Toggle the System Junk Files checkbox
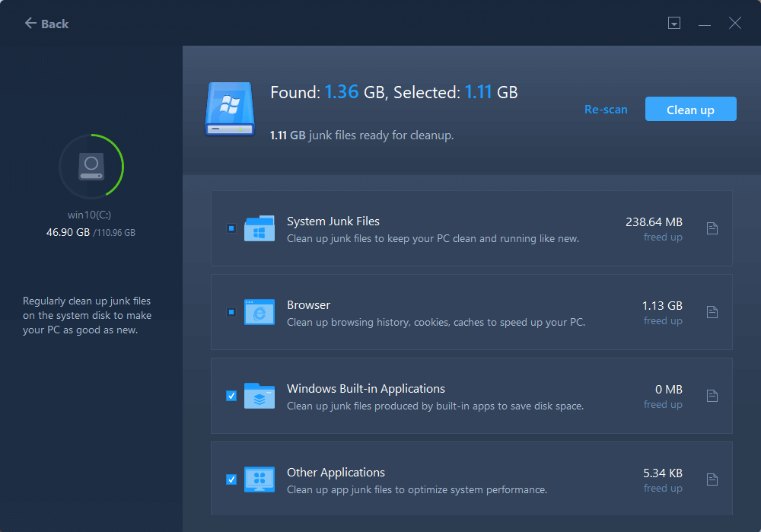This screenshot has width=761, height=532. (x=231, y=228)
